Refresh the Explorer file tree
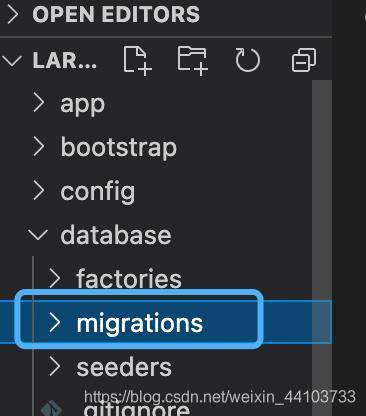This screenshot has width=366, height=416. click(x=247, y=60)
